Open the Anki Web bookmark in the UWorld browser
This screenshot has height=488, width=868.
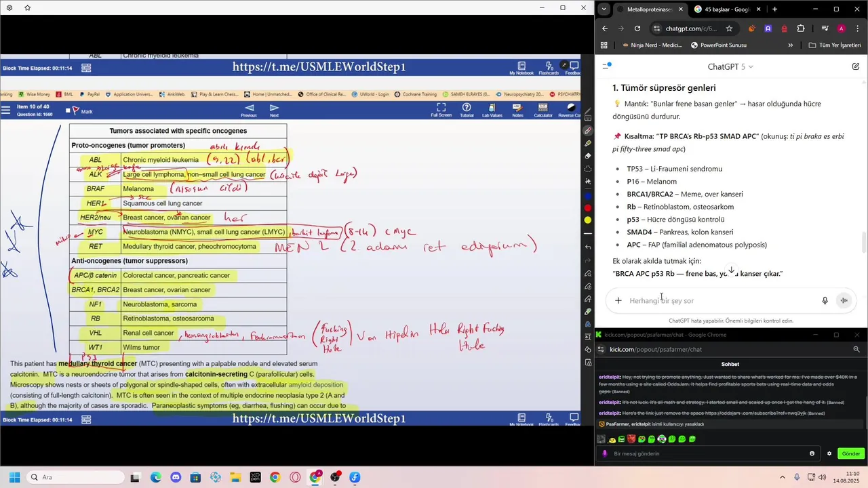(172, 94)
